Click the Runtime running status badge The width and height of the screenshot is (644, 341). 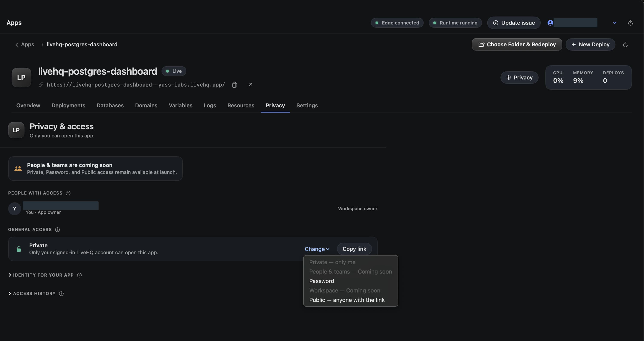[x=455, y=23]
